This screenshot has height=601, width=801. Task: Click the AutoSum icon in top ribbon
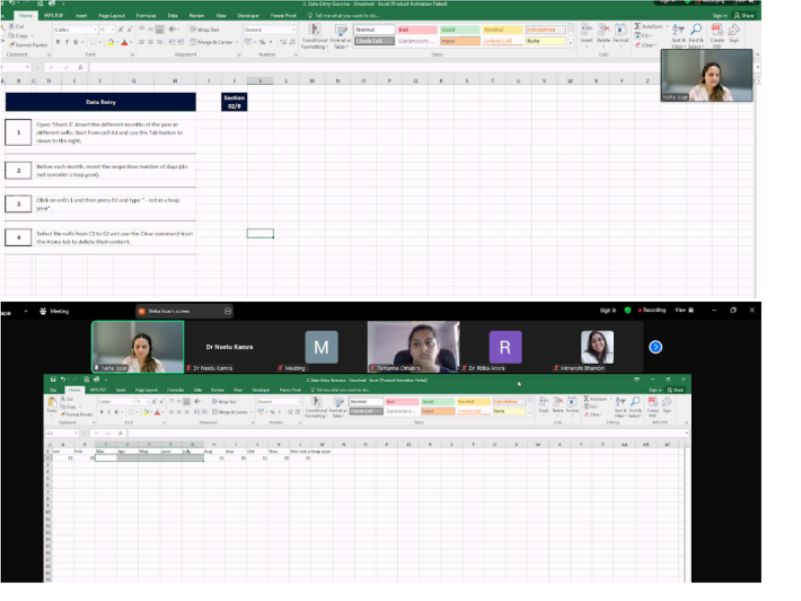(x=650, y=25)
